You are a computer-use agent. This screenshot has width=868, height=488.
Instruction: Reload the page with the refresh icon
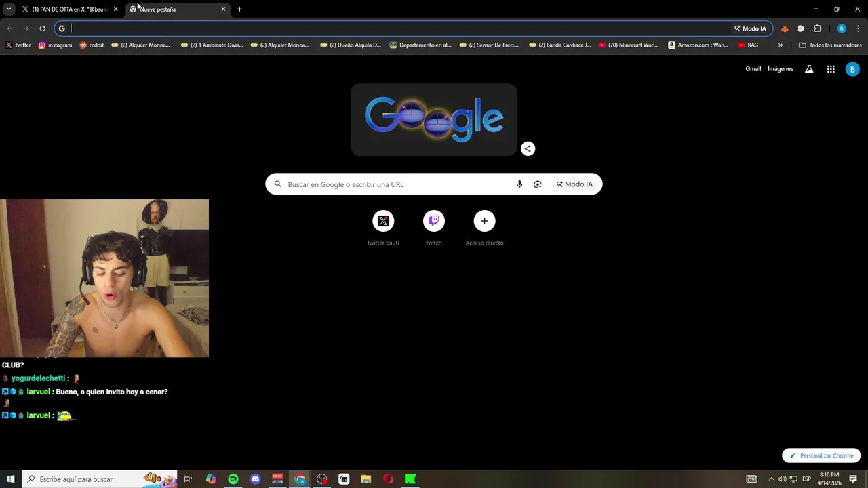42,28
